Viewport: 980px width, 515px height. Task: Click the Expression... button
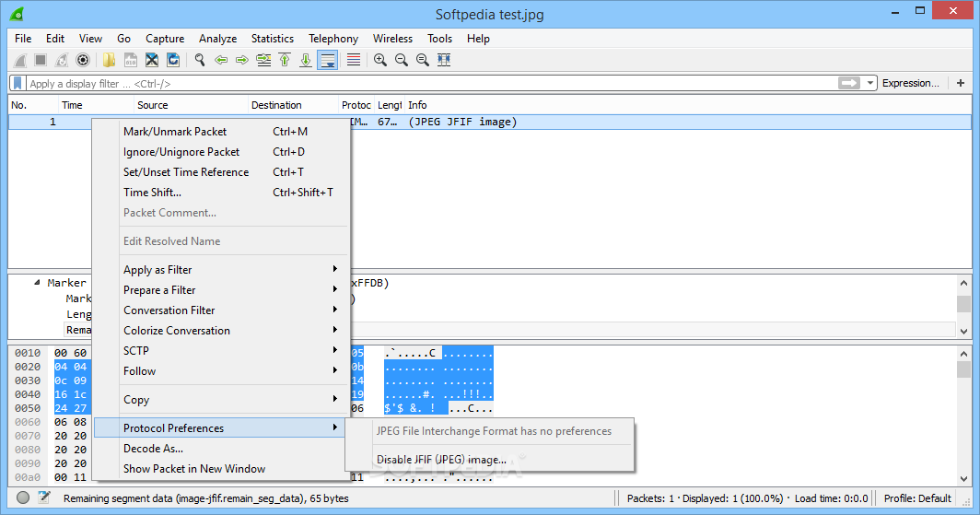910,83
